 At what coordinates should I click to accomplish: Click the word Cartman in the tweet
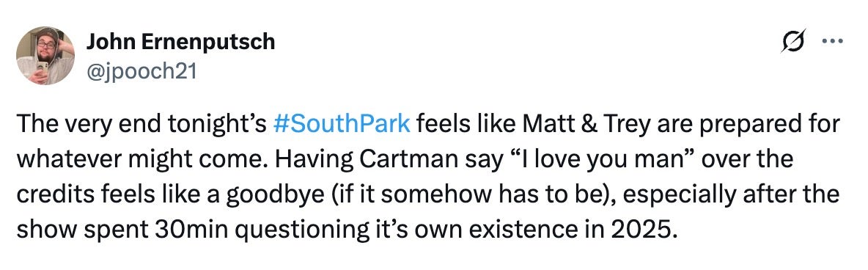click(x=397, y=160)
